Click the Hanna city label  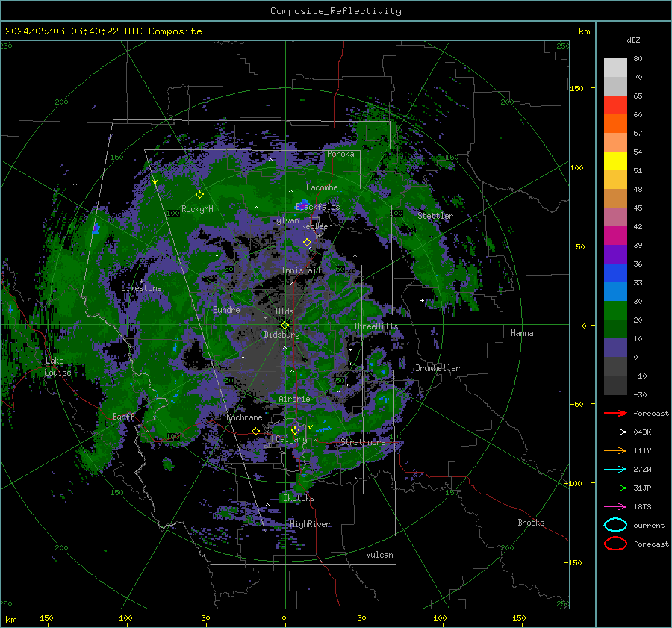click(x=522, y=333)
